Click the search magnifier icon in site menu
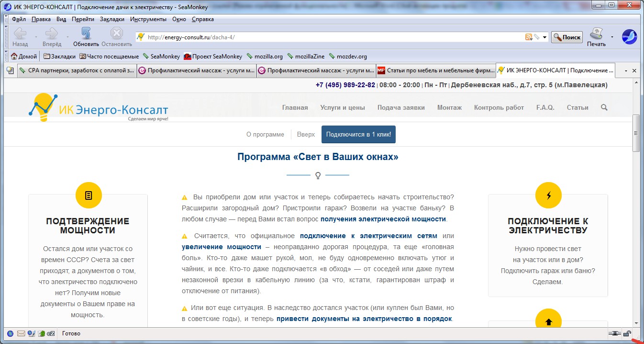Screen dimensions: 644x344 click(604, 107)
